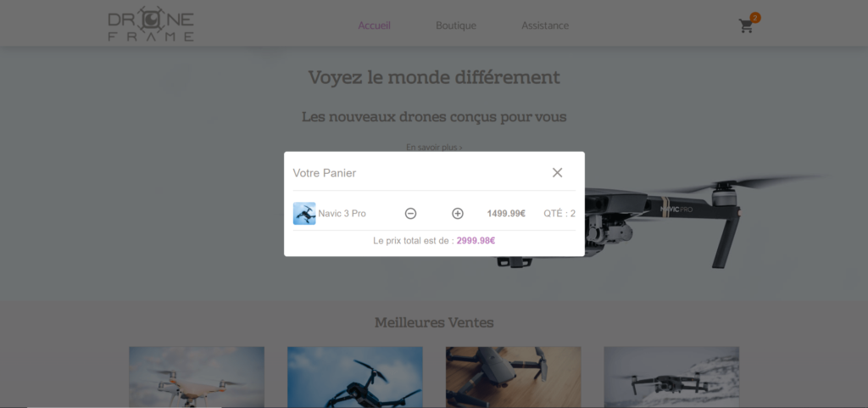868x408 pixels.
Task: Open the blue-sky drone best-seller thumbnail
Action: pyautogui.click(x=354, y=377)
